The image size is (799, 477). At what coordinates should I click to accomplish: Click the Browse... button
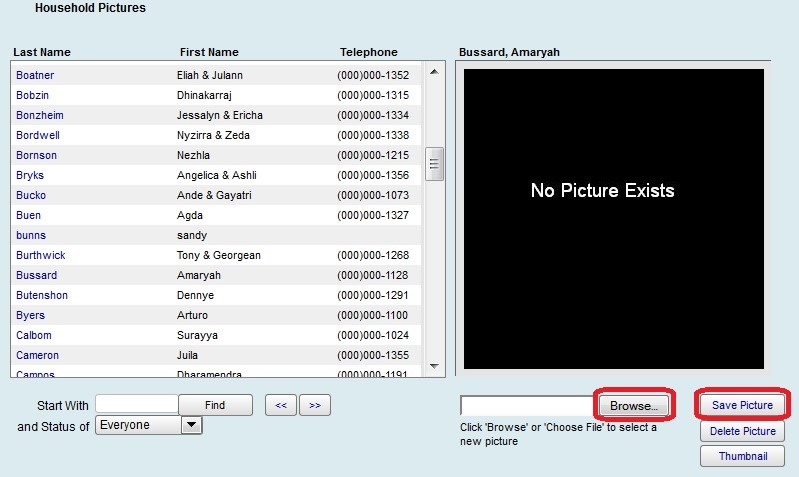pyautogui.click(x=633, y=406)
